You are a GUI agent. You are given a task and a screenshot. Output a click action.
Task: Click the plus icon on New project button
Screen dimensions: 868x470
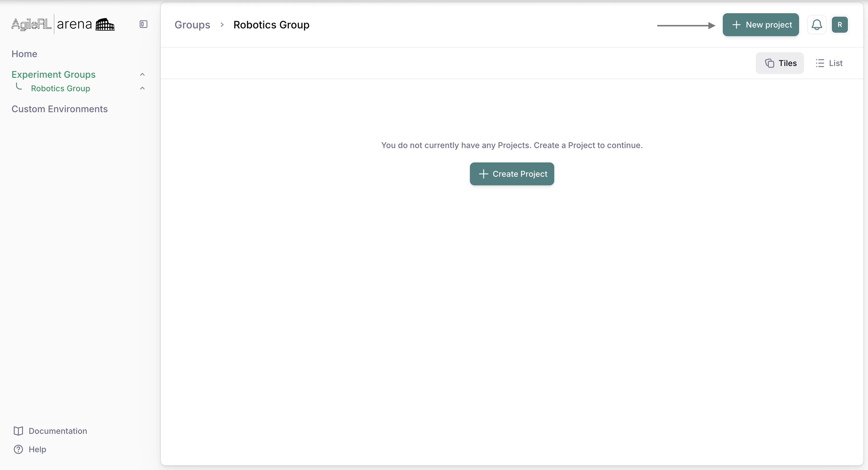tap(737, 25)
